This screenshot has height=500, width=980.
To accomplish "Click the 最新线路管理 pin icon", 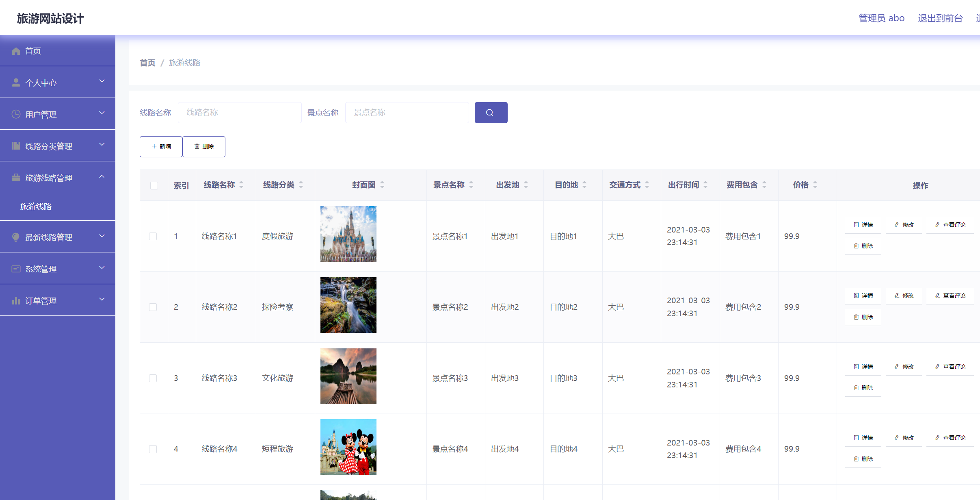I will [16, 237].
